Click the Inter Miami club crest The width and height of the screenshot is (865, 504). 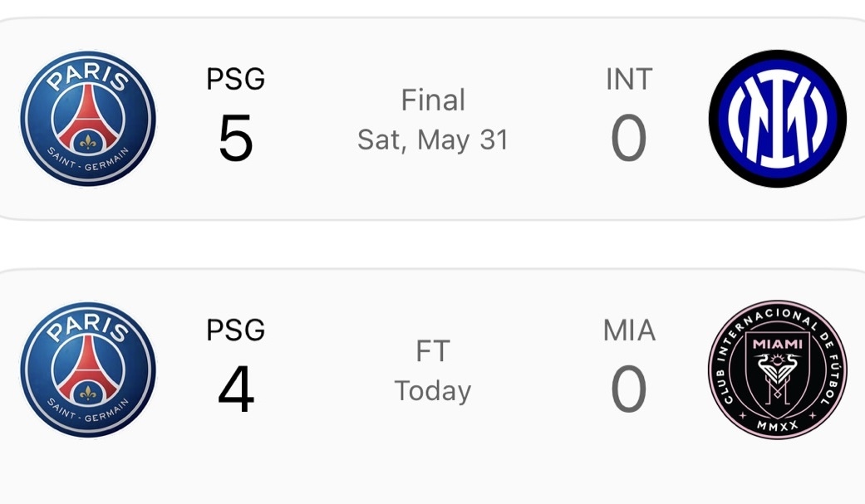click(x=777, y=369)
